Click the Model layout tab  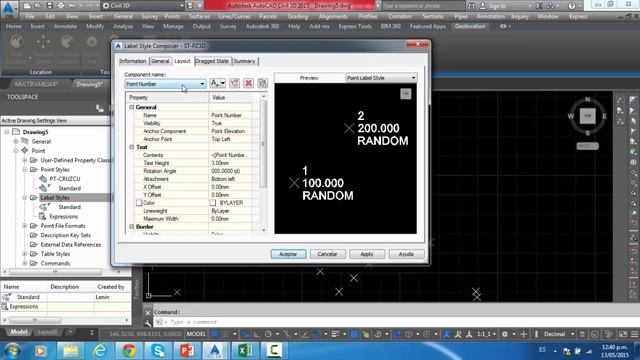pyautogui.click(x=19, y=332)
